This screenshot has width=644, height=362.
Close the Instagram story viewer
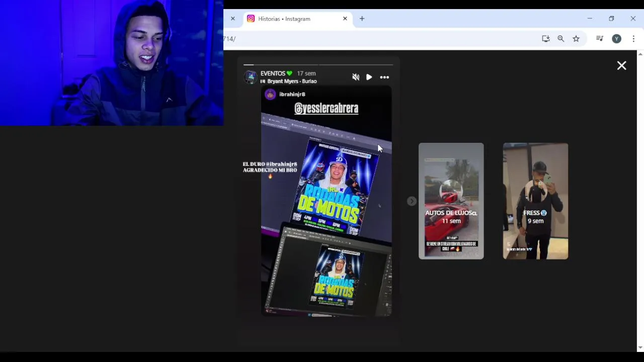[x=622, y=66]
